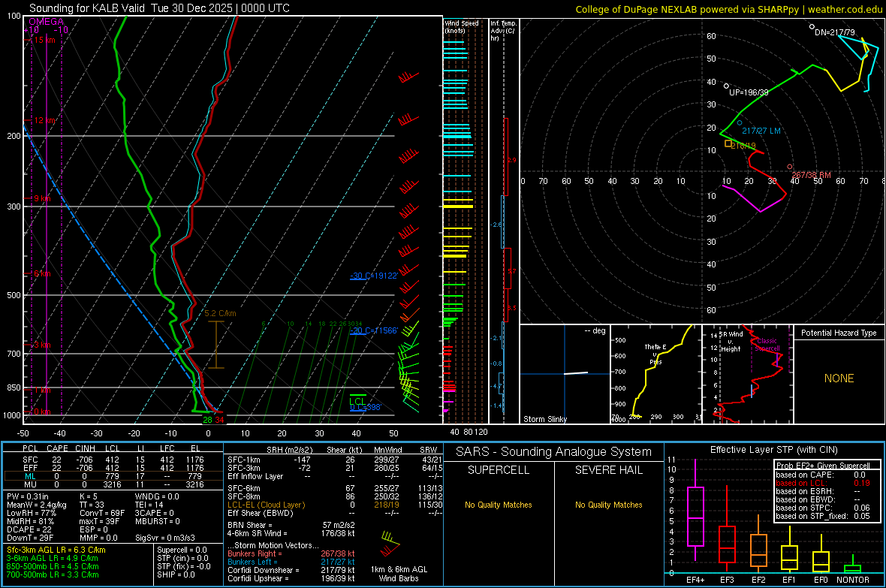Image resolution: width=886 pixels, height=588 pixels.
Task: Click the 'Potential Hazard Type' header
Action: point(839,333)
